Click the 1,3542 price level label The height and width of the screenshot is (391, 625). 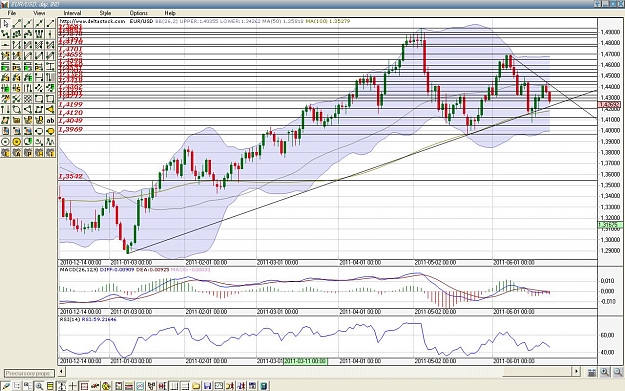(x=71, y=176)
